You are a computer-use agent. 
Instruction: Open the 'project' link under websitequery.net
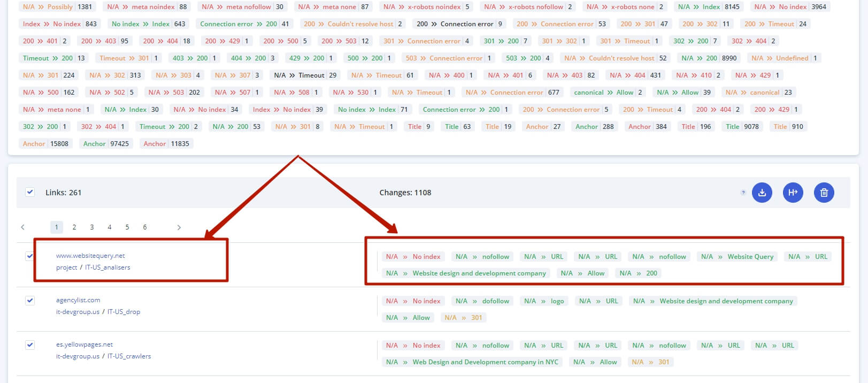point(67,267)
